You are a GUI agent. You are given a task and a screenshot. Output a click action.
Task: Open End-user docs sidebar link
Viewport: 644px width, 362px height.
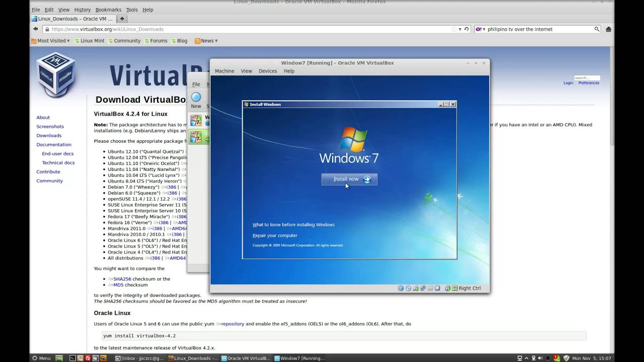(58, 153)
